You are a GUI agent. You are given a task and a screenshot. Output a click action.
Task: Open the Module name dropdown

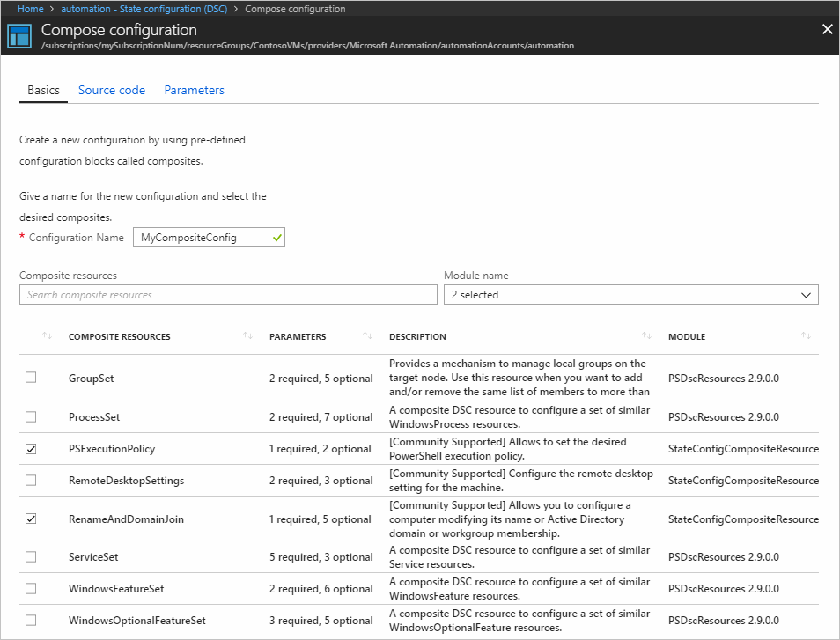coord(630,295)
